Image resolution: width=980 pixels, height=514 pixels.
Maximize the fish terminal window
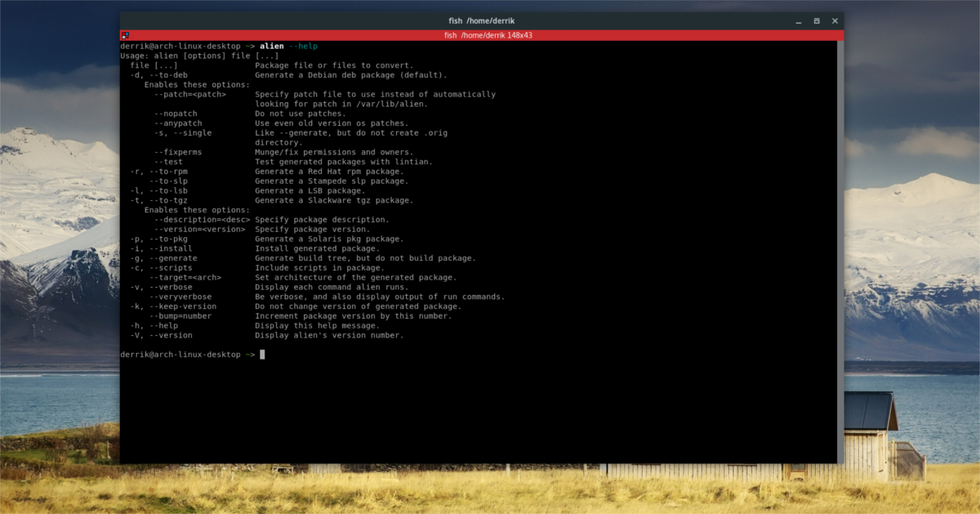tap(817, 20)
